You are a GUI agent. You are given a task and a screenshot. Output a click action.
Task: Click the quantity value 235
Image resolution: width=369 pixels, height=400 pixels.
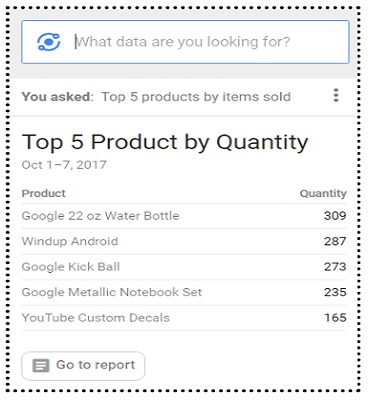point(335,292)
